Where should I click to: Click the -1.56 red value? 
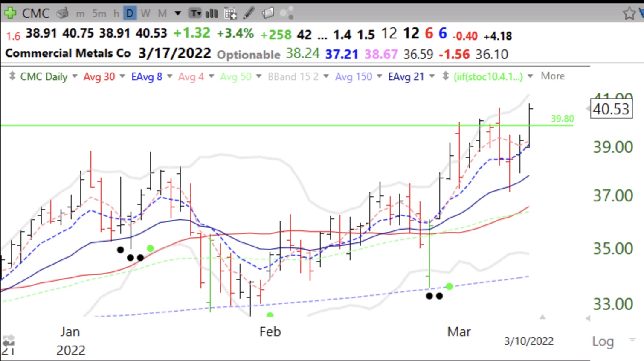pyautogui.click(x=454, y=54)
